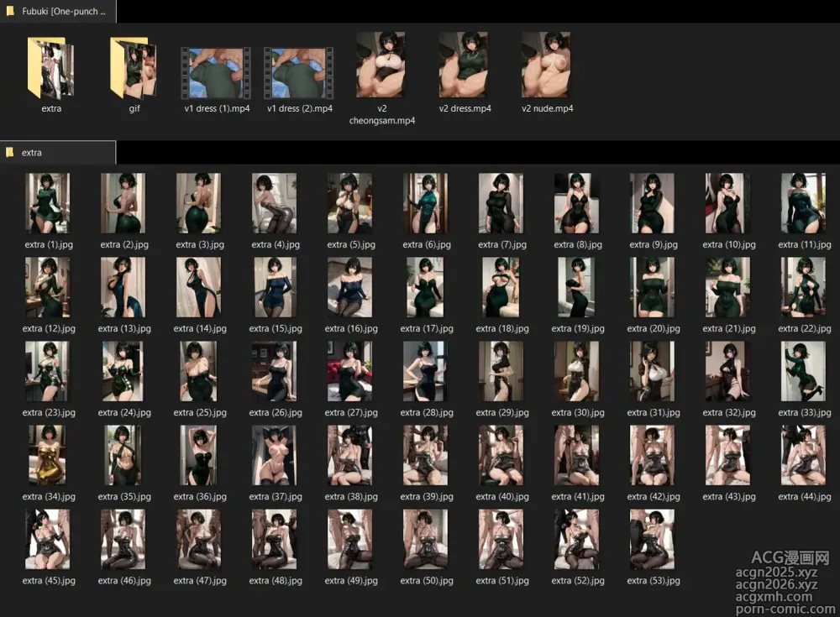Click the file name extra (29).jpg

(x=502, y=413)
